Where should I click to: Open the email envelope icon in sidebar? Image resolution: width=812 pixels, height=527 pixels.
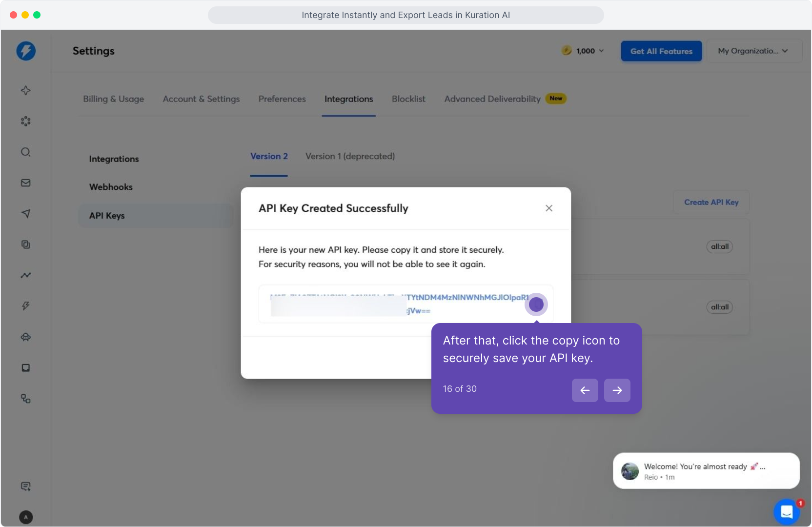point(26,182)
